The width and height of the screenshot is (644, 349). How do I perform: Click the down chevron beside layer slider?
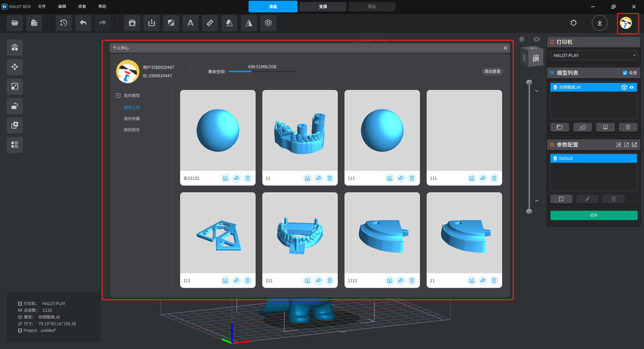[536, 91]
